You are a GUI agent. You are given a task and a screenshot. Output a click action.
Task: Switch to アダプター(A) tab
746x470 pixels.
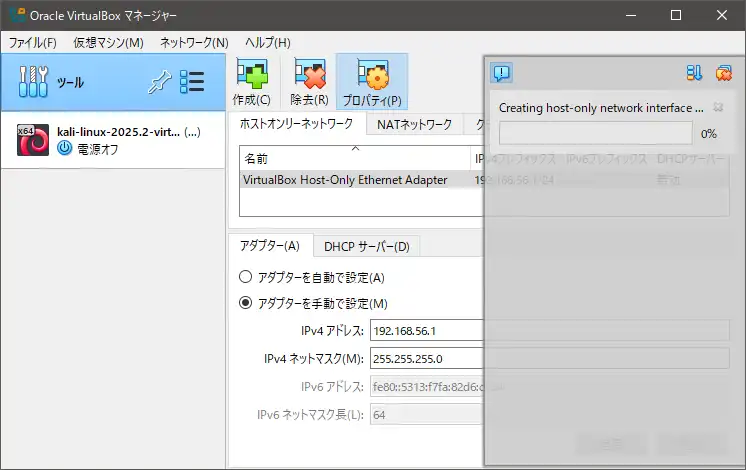pos(270,246)
